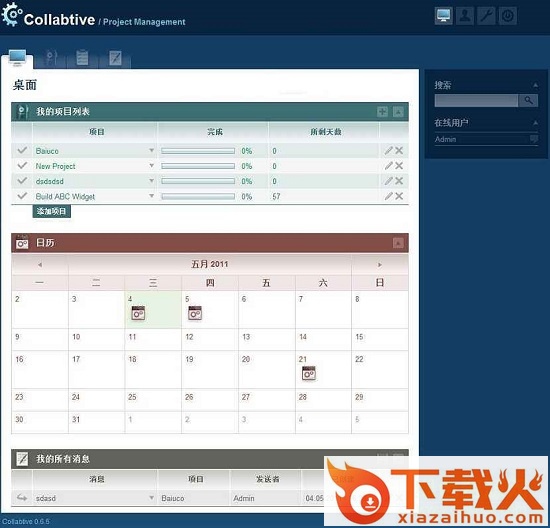Go to next month in calendar

click(380, 265)
